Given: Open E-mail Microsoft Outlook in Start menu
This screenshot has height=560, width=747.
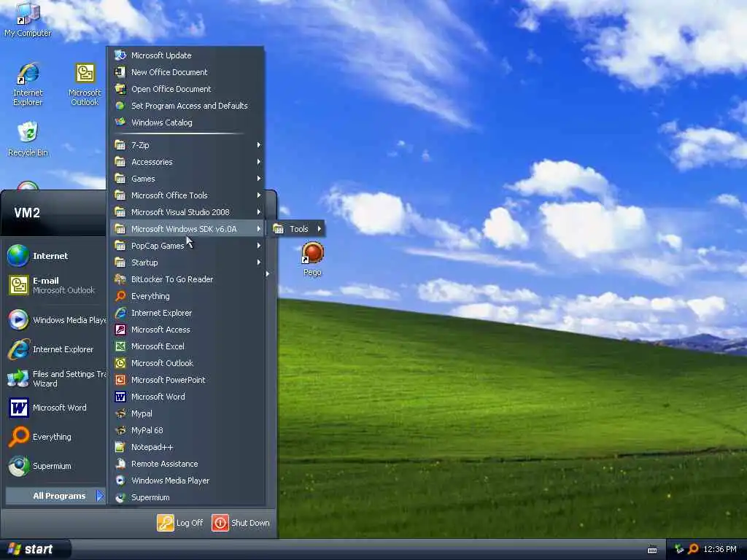Looking at the screenshot, I should [55, 285].
